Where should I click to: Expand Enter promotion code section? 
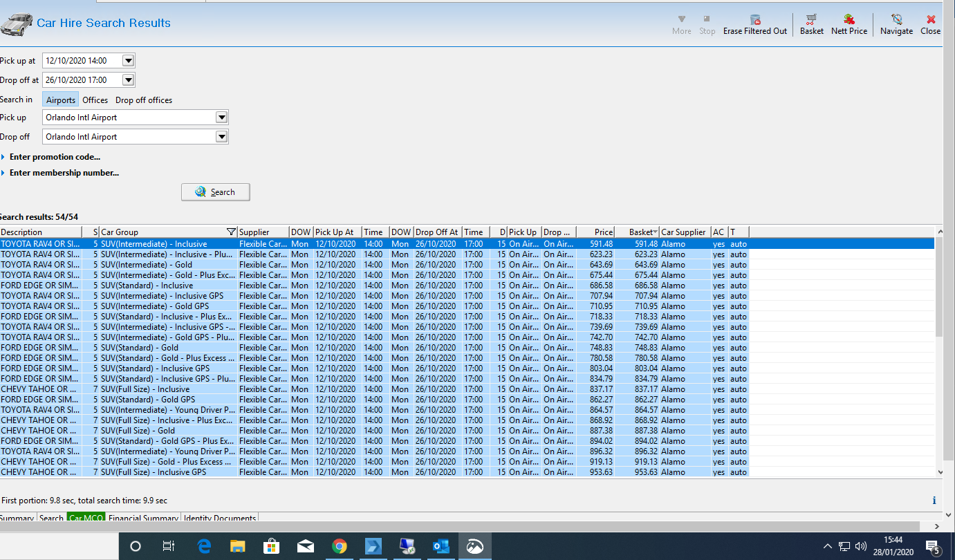pos(54,157)
